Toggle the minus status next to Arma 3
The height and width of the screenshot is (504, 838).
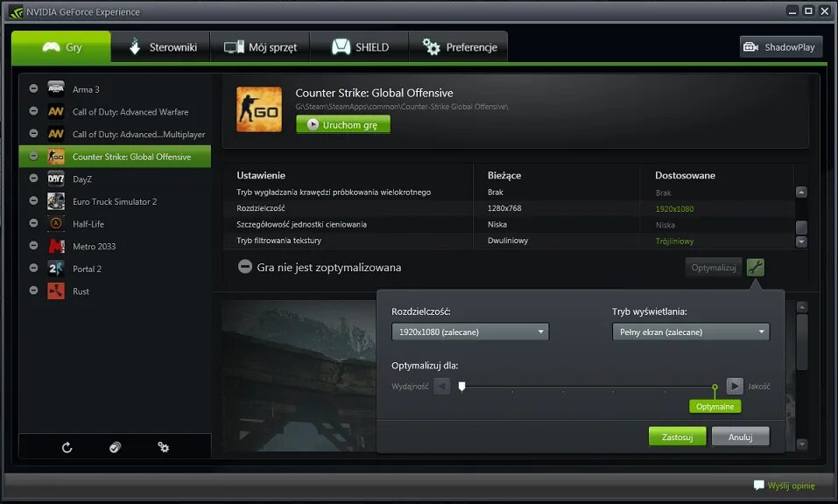33,88
